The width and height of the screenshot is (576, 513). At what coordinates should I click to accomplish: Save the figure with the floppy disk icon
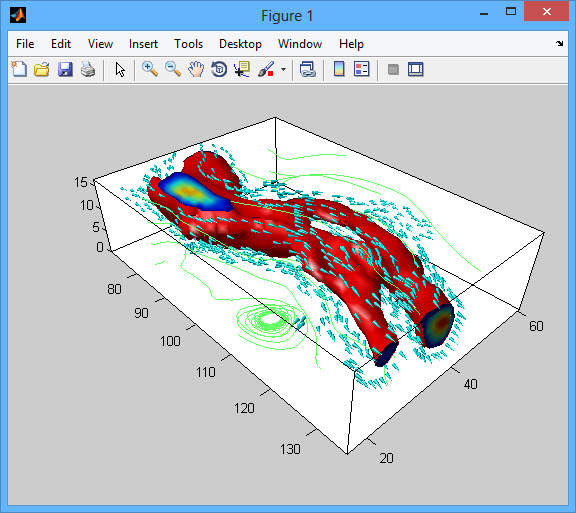coord(65,69)
